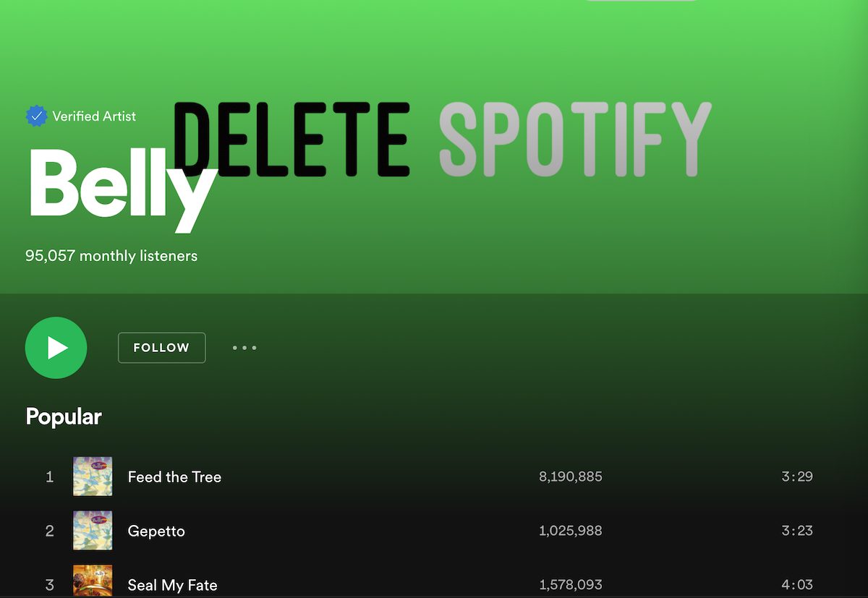Click the green Play button for Belly
Screen dimensions: 868x598
pos(56,347)
